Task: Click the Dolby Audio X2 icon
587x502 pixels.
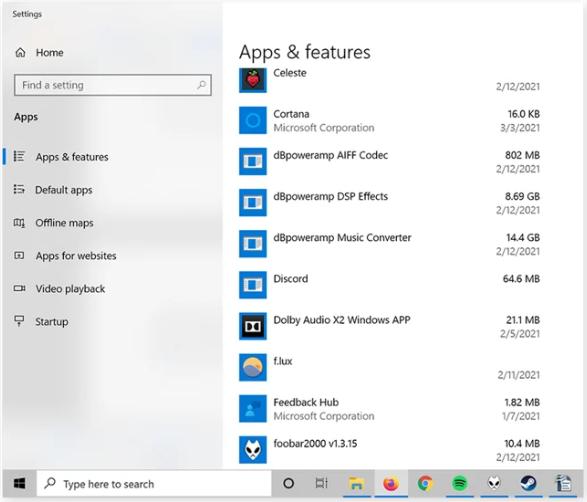Action: (x=253, y=326)
